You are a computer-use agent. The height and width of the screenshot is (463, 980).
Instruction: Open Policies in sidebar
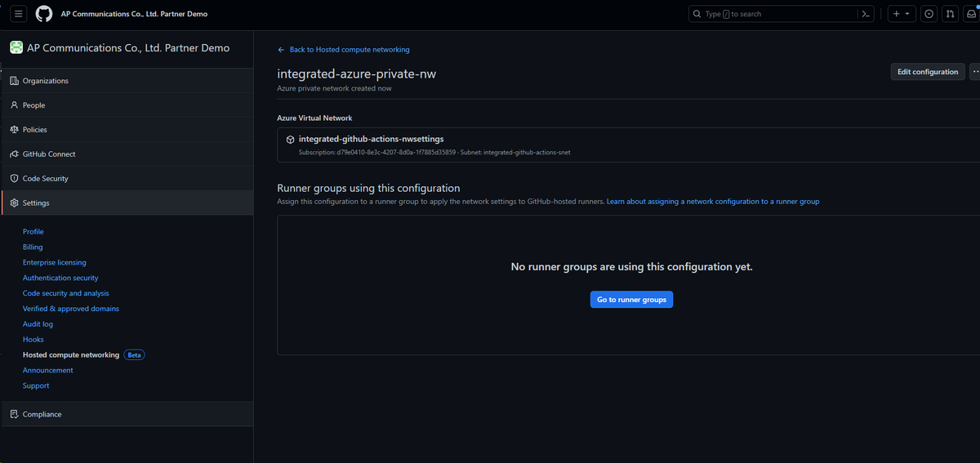tap(127, 130)
